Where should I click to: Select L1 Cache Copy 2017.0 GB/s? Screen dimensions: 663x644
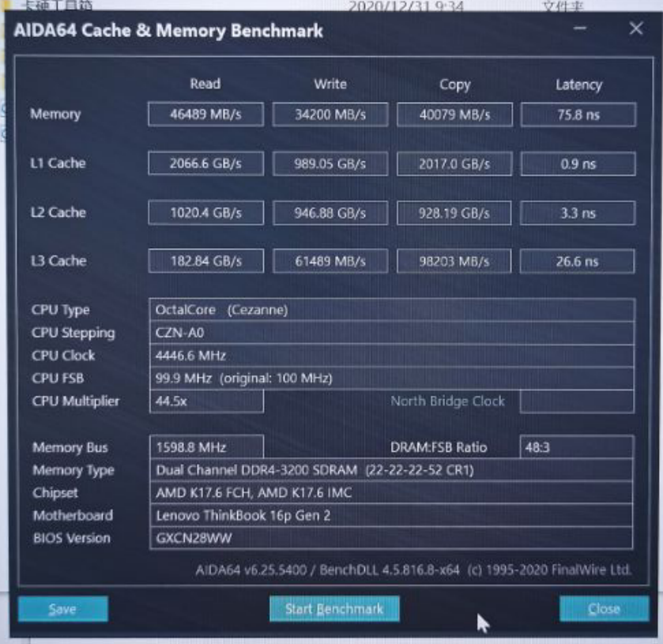(454, 164)
